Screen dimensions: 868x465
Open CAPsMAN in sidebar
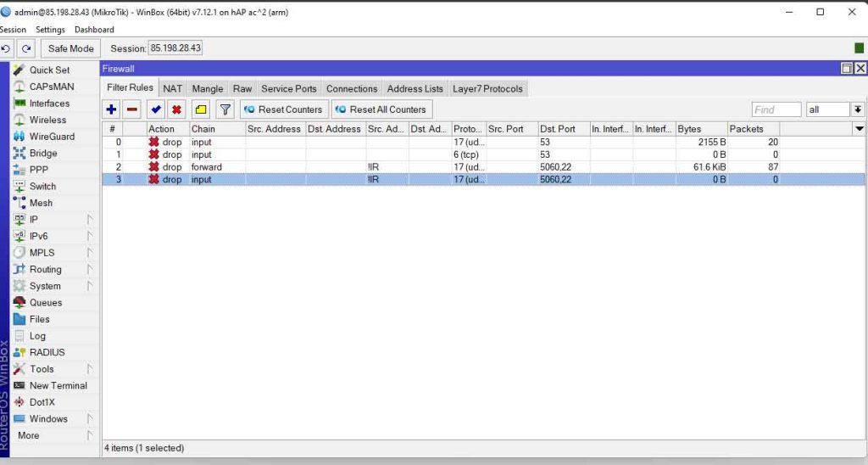tap(52, 87)
